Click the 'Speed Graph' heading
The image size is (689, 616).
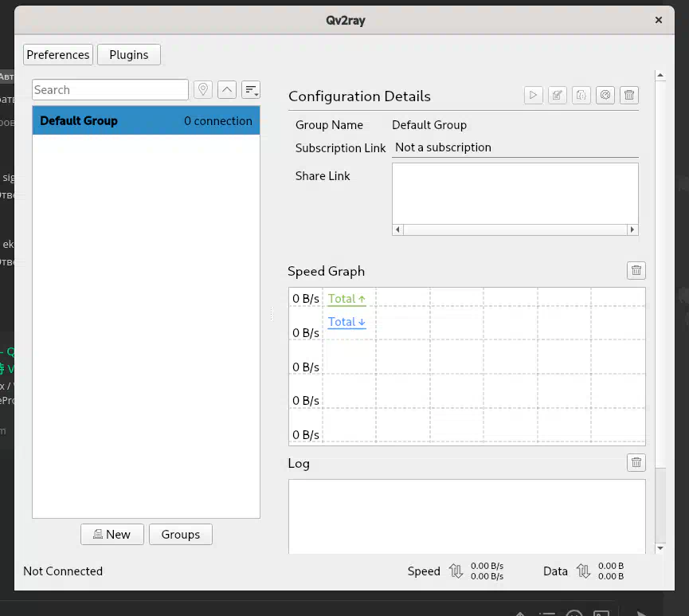(326, 271)
